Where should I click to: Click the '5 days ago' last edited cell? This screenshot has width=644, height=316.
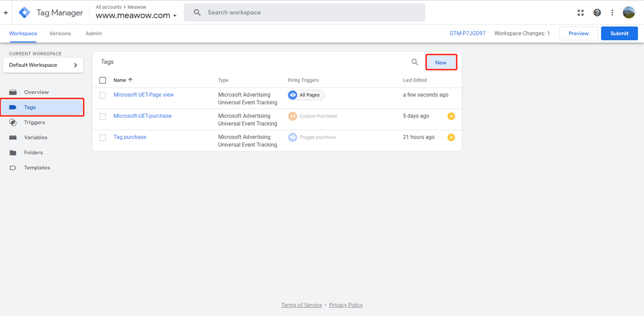(416, 116)
